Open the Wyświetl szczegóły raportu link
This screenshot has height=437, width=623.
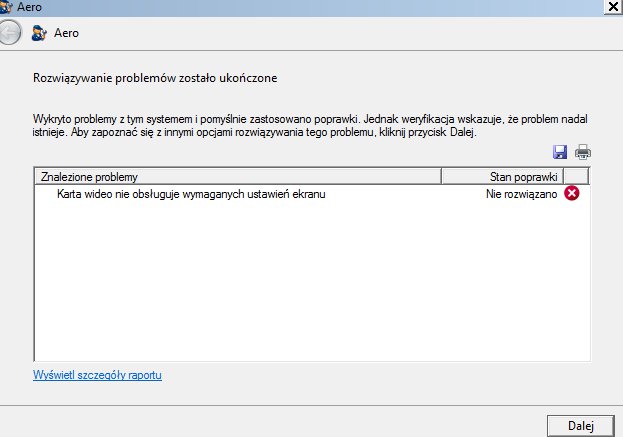(97, 375)
